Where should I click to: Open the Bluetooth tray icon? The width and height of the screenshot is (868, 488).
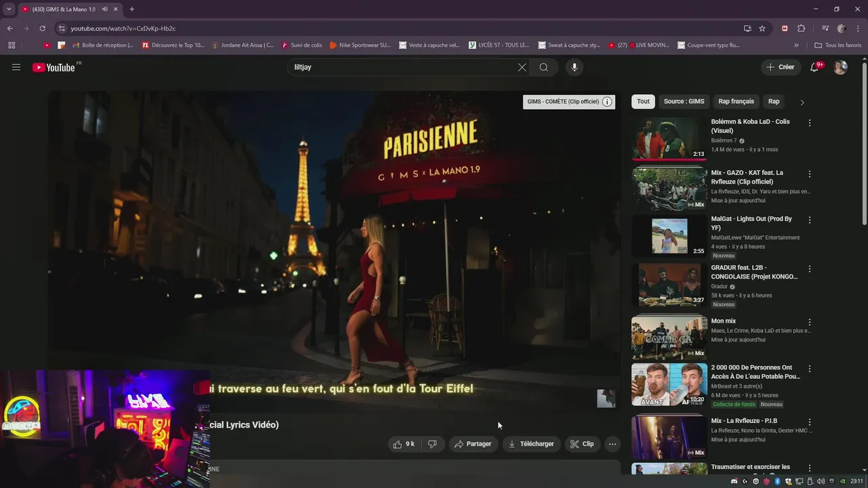[778, 481]
